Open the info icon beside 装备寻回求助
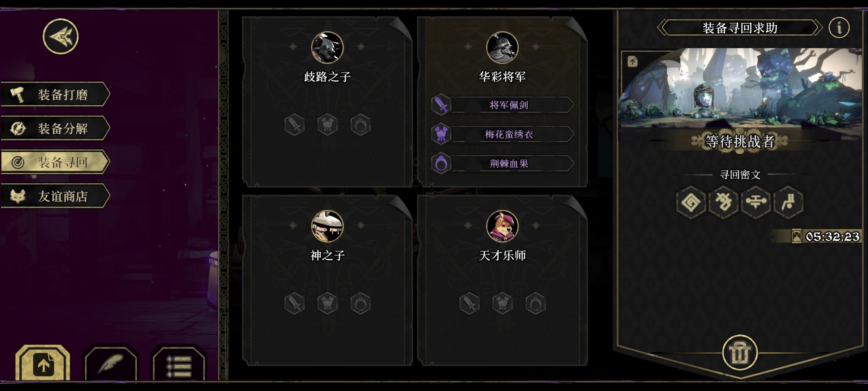 click(x=839, y=28)
